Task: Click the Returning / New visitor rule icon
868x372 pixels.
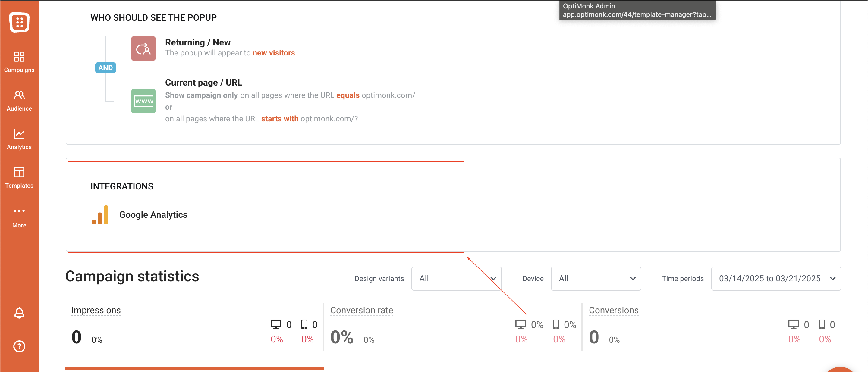Action: pyautogui.click(x=143, y=48)
